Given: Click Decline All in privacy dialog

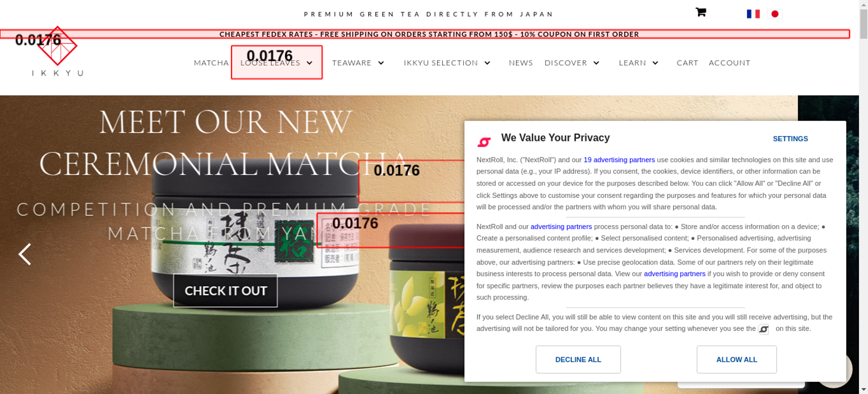Looking at the screenshot, I should pyautogui.click(x=578, y=359).
